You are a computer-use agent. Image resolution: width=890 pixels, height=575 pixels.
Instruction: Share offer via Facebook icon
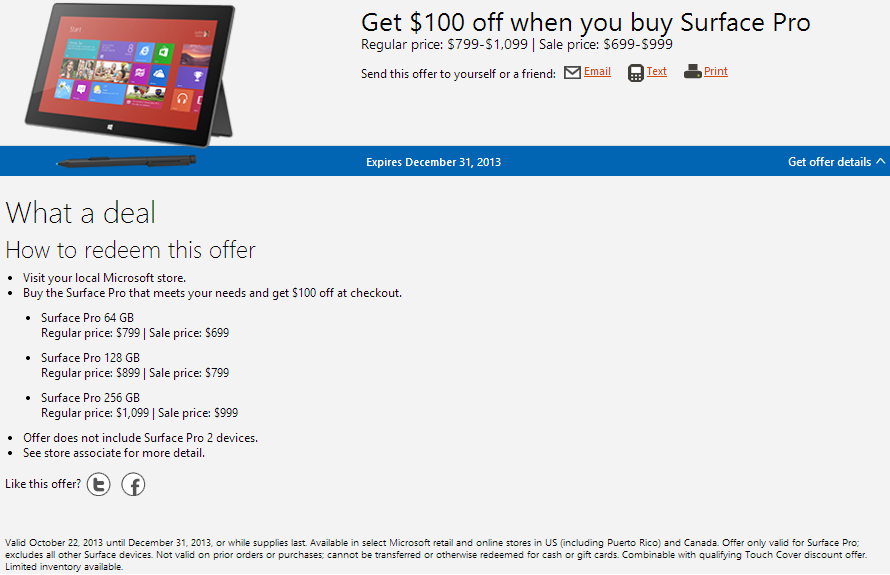[x=133, y=484]
